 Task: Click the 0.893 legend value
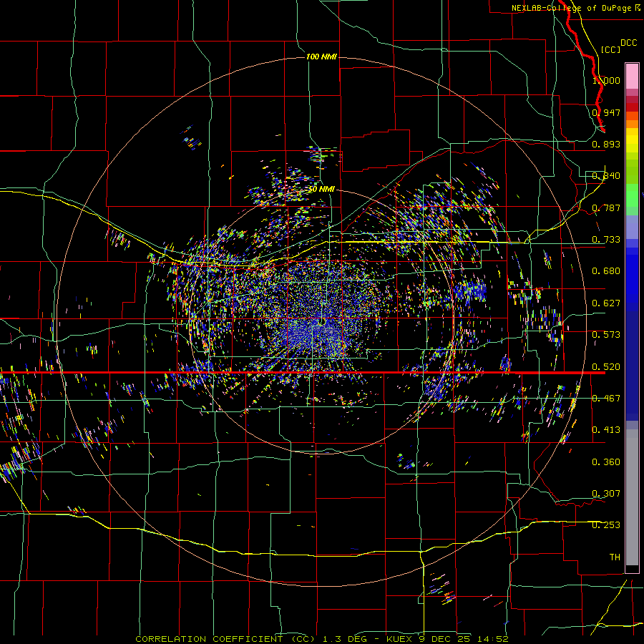coord(606,144)
